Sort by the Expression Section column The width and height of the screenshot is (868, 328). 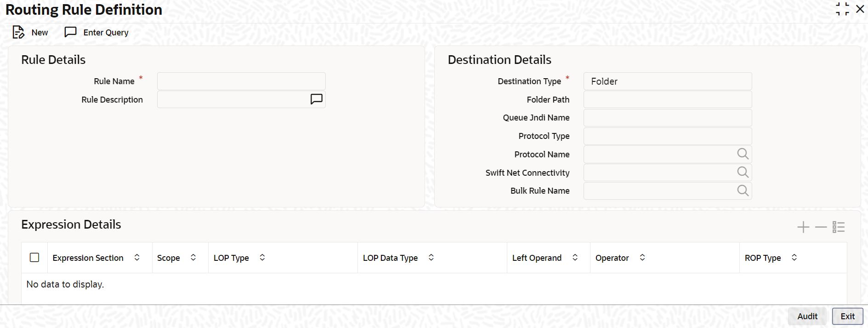[x=137, y=258]
